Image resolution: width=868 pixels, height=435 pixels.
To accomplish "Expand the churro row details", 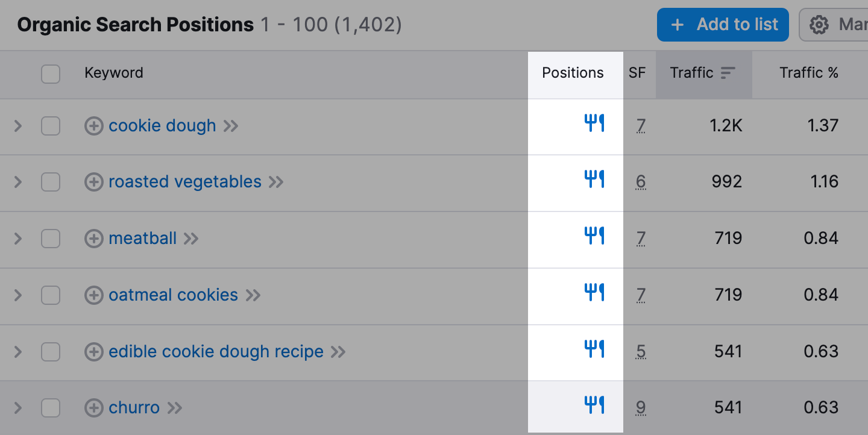I will pos(18,408).
